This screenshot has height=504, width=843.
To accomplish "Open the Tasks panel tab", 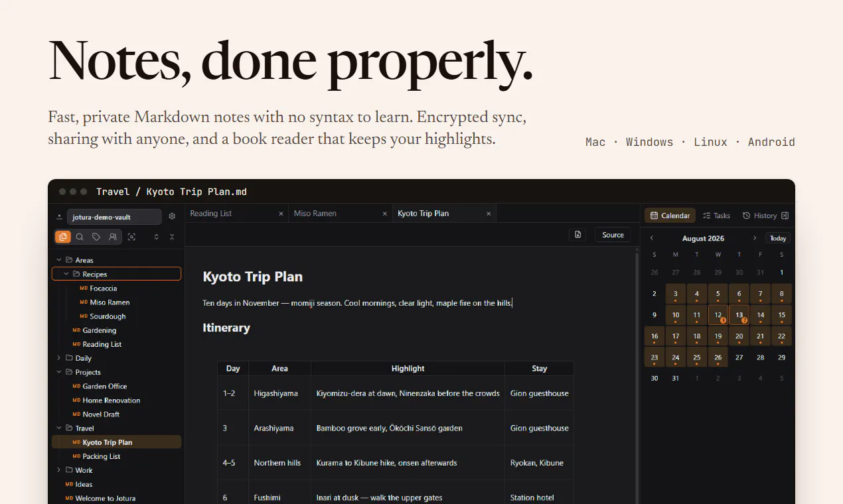I will 716,216.
